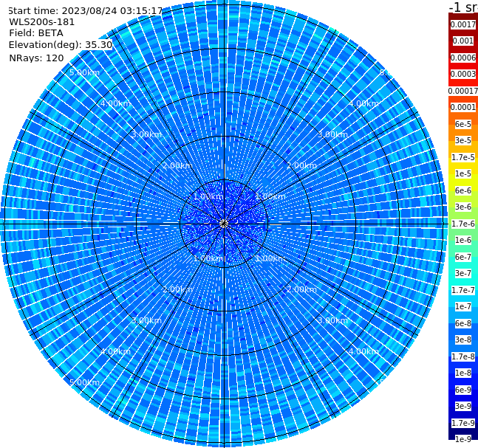The width and height of the screenshot is (478, 448).
Task: Click the 0.0006 colorbar value
Action: click(x=463, y=58)
